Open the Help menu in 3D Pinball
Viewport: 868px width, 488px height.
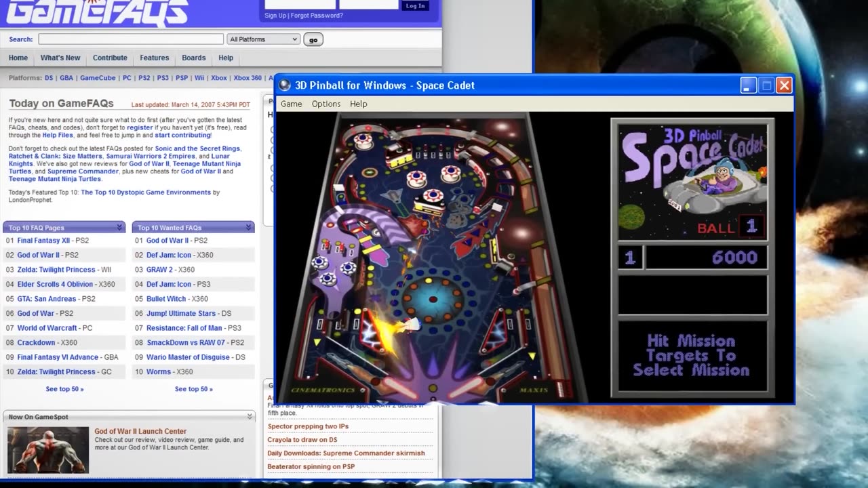click(x=359, y=104)
